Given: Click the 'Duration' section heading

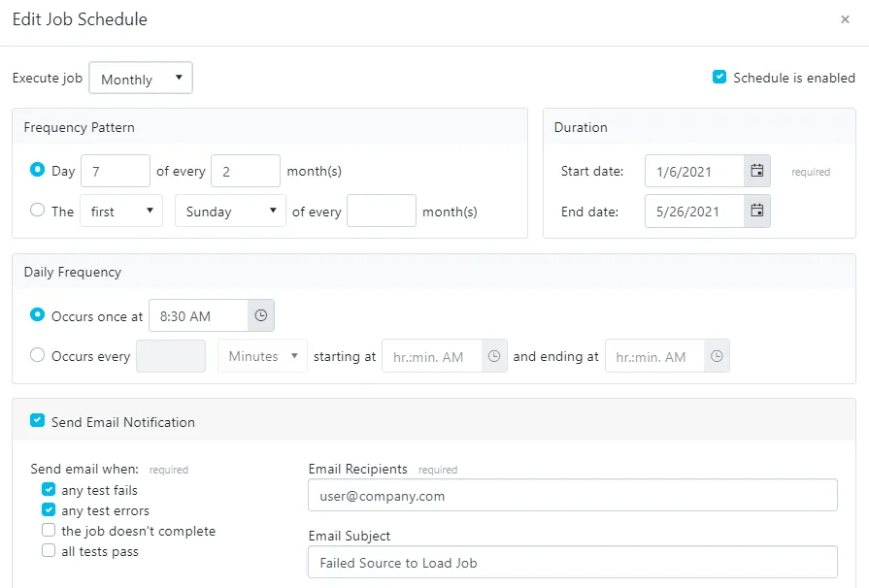Looking at the screenshot, I should [581, 127].
